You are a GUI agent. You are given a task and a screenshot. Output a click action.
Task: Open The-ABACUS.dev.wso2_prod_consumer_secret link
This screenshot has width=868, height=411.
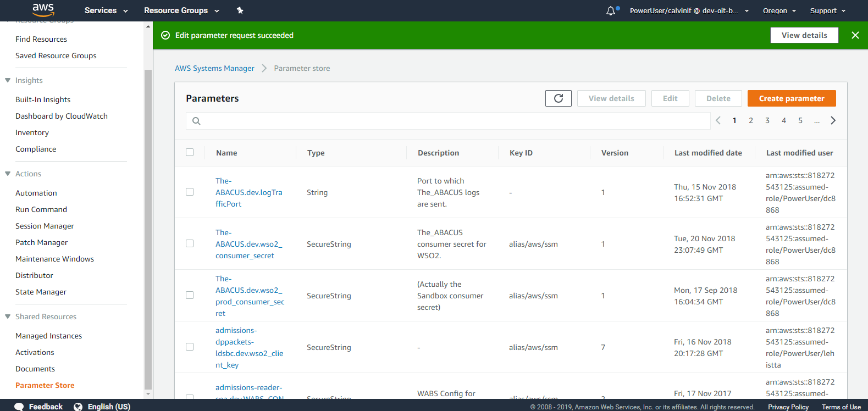(250, 296)
